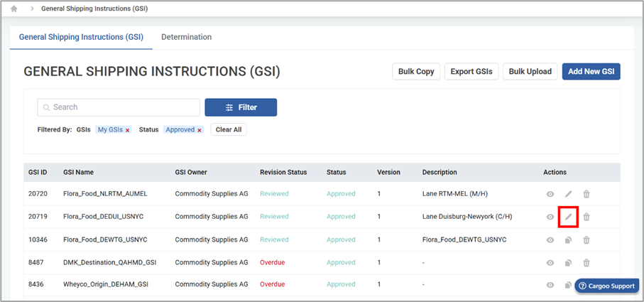Image resolution: width=644 pixels, height=302 pixels.
Task: Remove the Approved status filter chip x
Action: pyautogui.click(x=200, y=130)
